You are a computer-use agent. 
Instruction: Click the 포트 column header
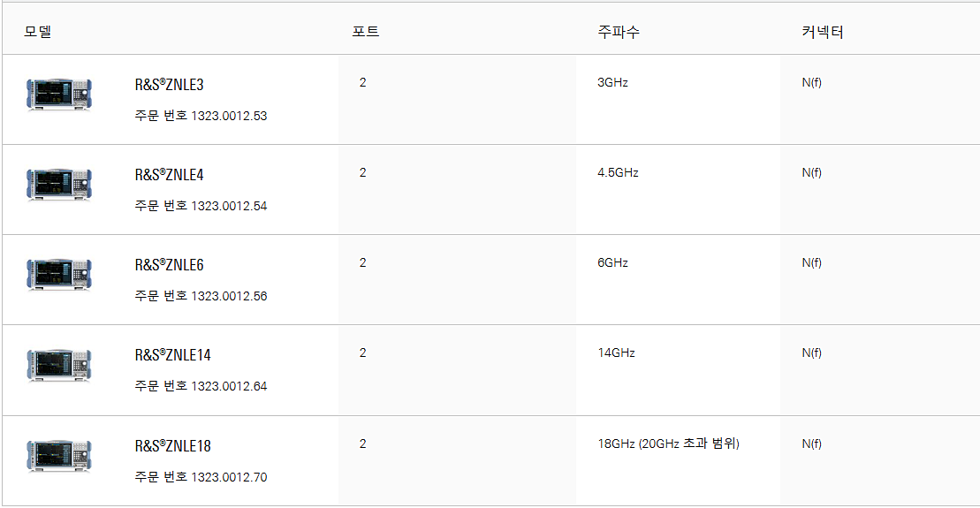pyautogui.click(x=366, y=31)
